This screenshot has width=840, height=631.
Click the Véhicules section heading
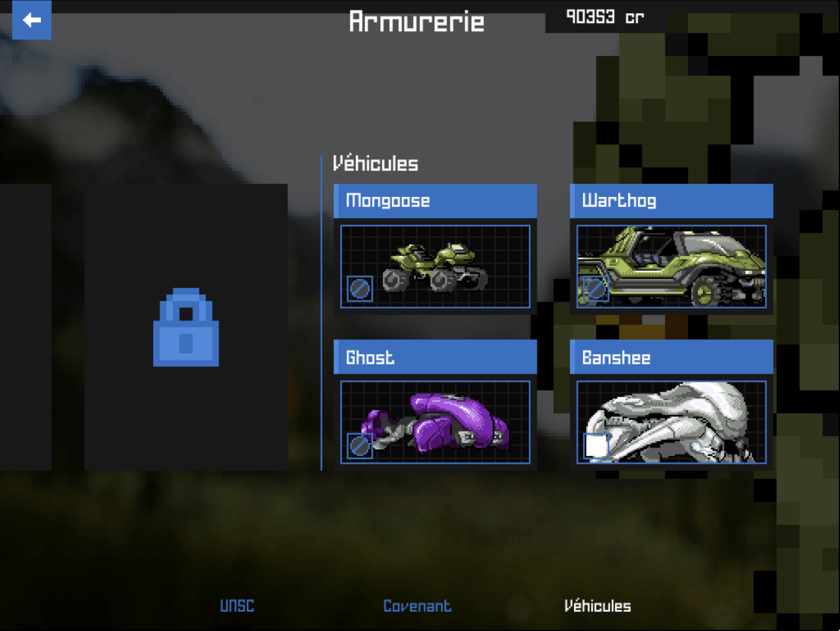376,163
